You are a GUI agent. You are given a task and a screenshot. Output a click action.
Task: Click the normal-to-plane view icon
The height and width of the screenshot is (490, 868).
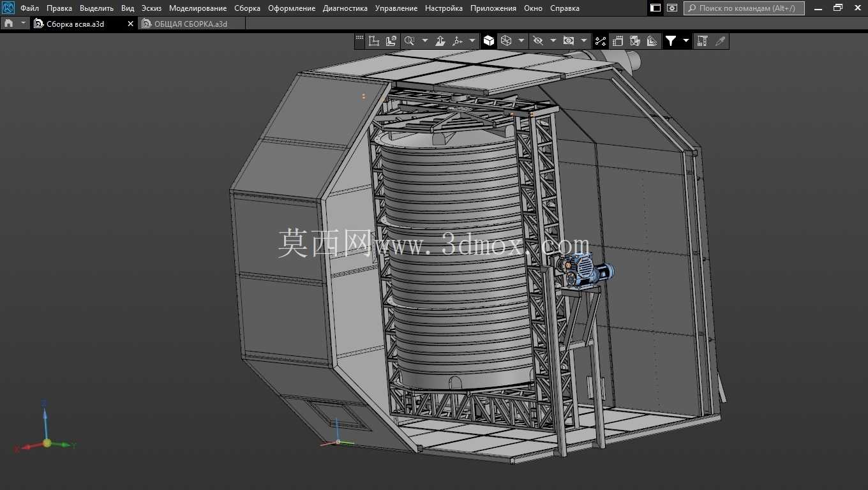pyautogui.click(x=440, y=41)
